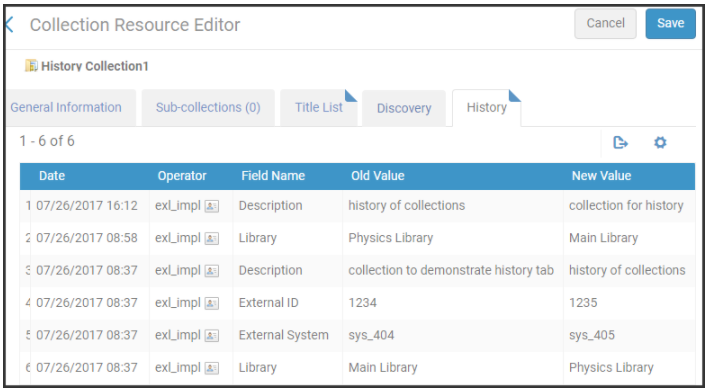Open the Sub-collections (0) tab

(x=208, y=108)
